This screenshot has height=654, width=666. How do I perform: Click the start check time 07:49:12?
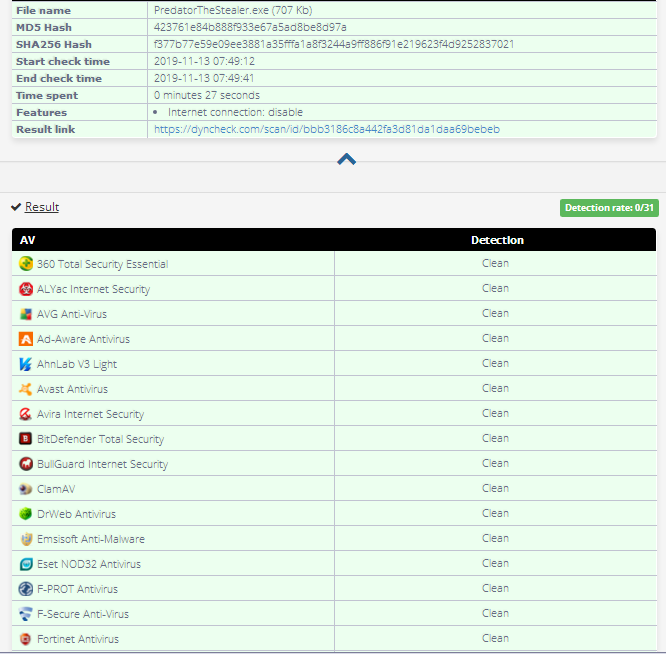204,61
